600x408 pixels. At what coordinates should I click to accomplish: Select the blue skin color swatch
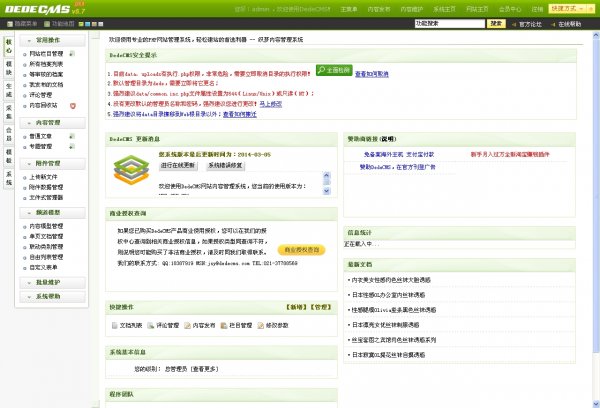(88, 24)
